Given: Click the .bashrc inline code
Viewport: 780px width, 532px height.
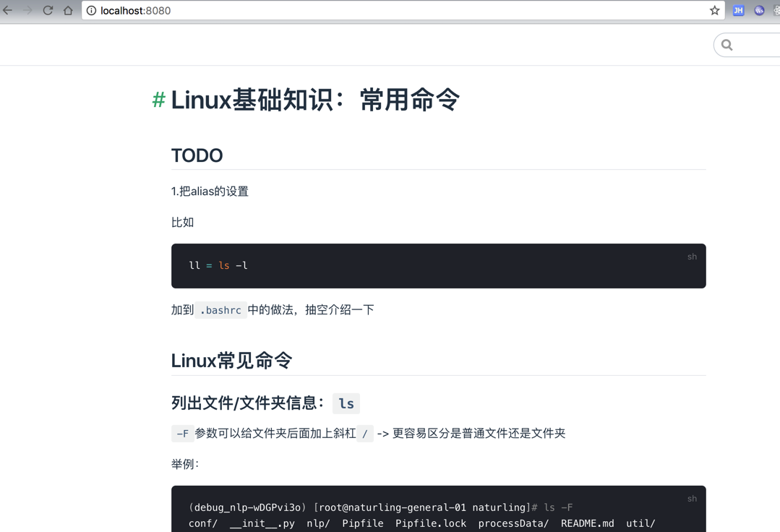Looking at the screenshot, I should click(x=220, y=310).
